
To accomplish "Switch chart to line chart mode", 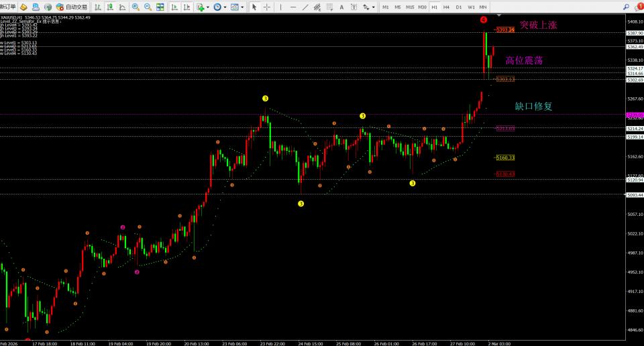I will coord(122,7).
